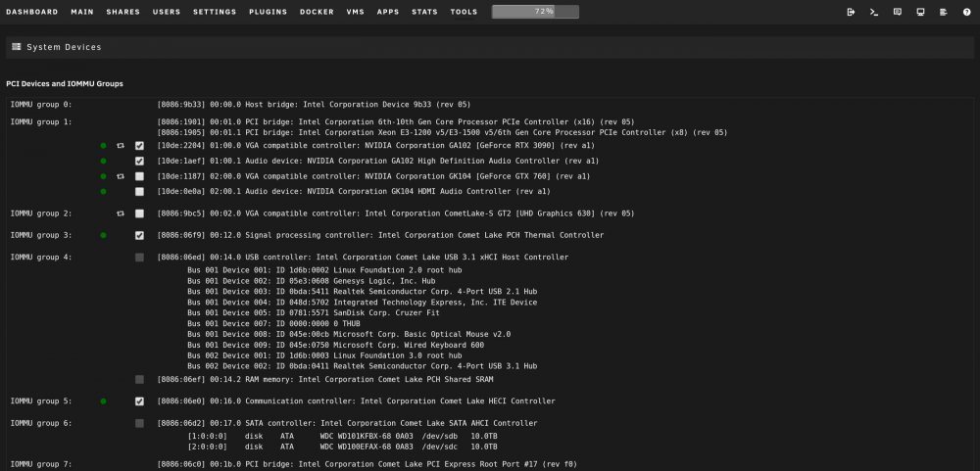Click Realtek 4-Port USB 2.1 Hub entry
Image resolution: width=980 pixels, height=471 pixels.
pyautogui.click(x=362, y=292)
